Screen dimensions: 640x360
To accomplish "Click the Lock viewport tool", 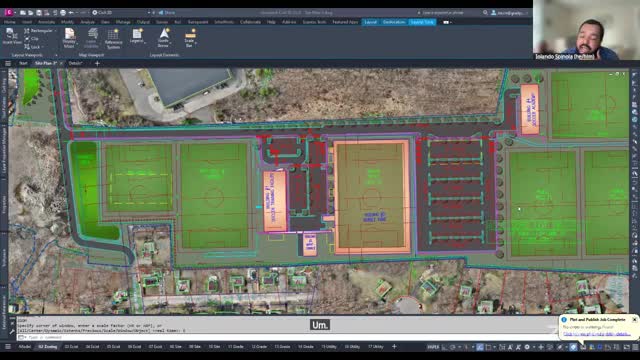I will pyautogui.click(x=32, y=47).
